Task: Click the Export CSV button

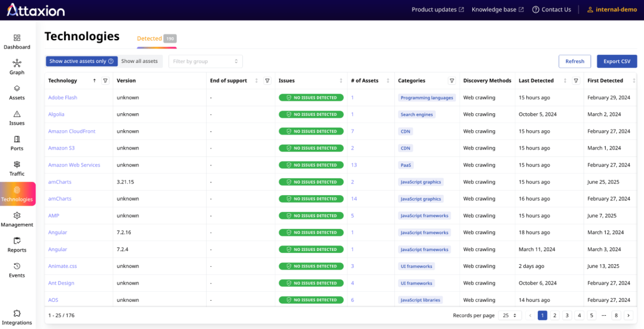Action: pos(617,61)
